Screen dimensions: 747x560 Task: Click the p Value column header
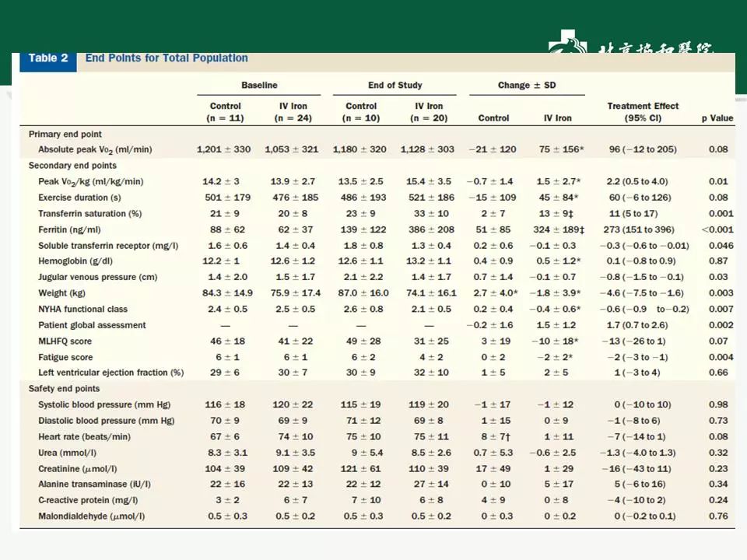click(717, 118)
